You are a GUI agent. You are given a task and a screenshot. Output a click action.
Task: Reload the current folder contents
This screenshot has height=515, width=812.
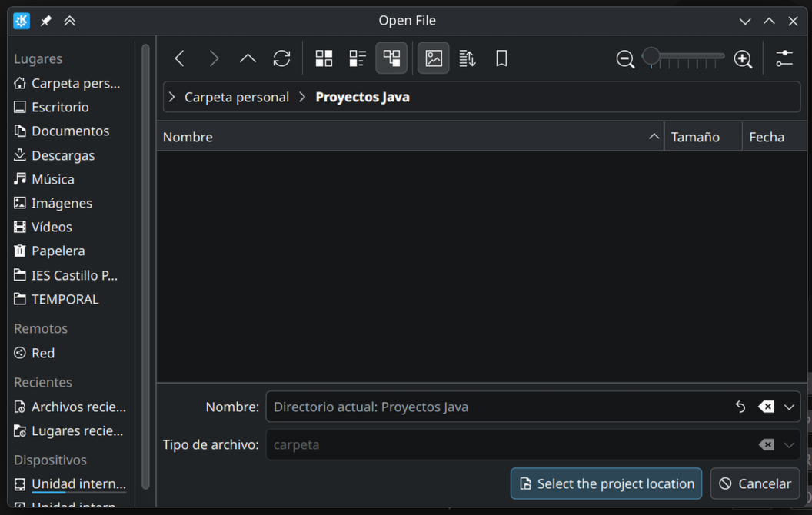[x=281, y=58]
